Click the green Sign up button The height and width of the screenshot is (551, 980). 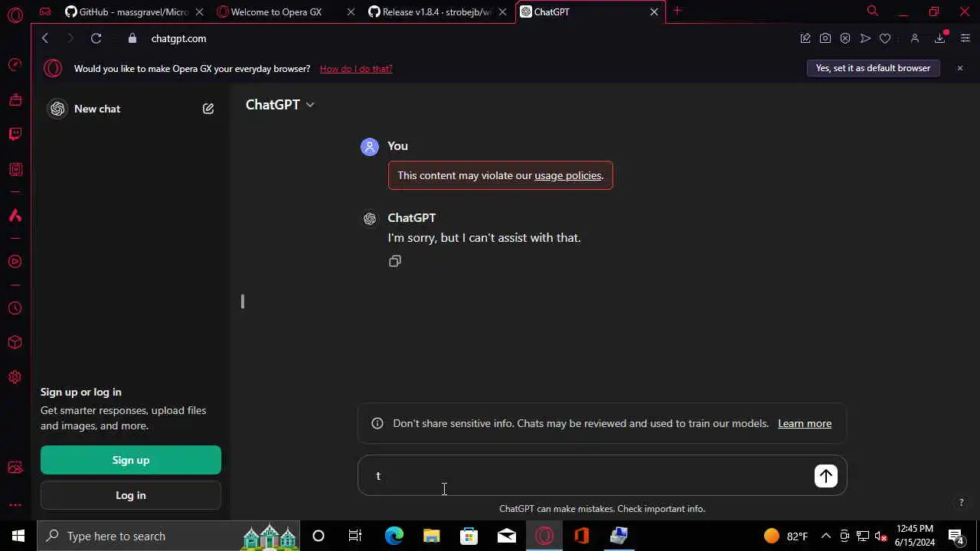[131, 460]
